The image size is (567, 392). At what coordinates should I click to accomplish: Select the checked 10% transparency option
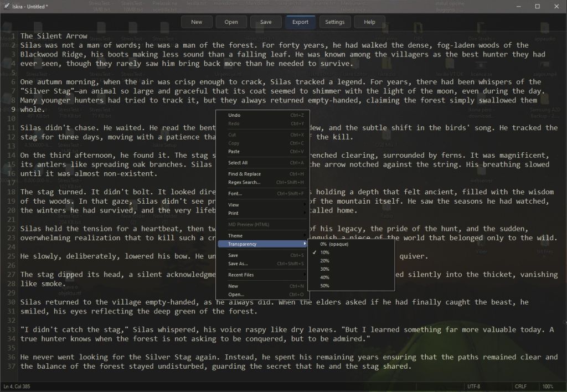point(325,252)
